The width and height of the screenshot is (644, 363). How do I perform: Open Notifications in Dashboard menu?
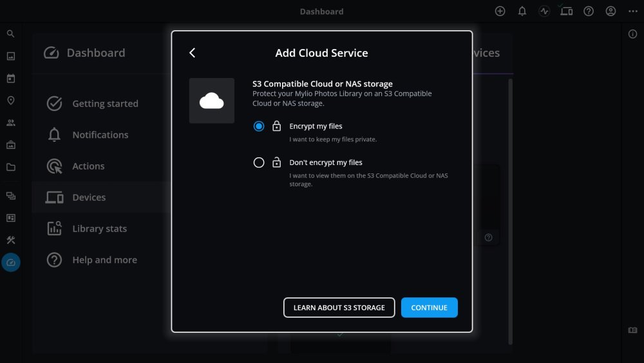101,135
